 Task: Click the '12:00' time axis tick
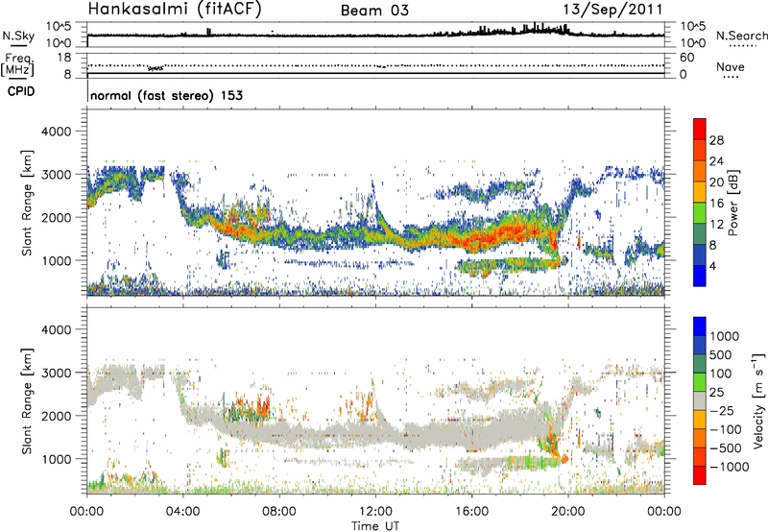pyautogui.click(x=375, y=512)
